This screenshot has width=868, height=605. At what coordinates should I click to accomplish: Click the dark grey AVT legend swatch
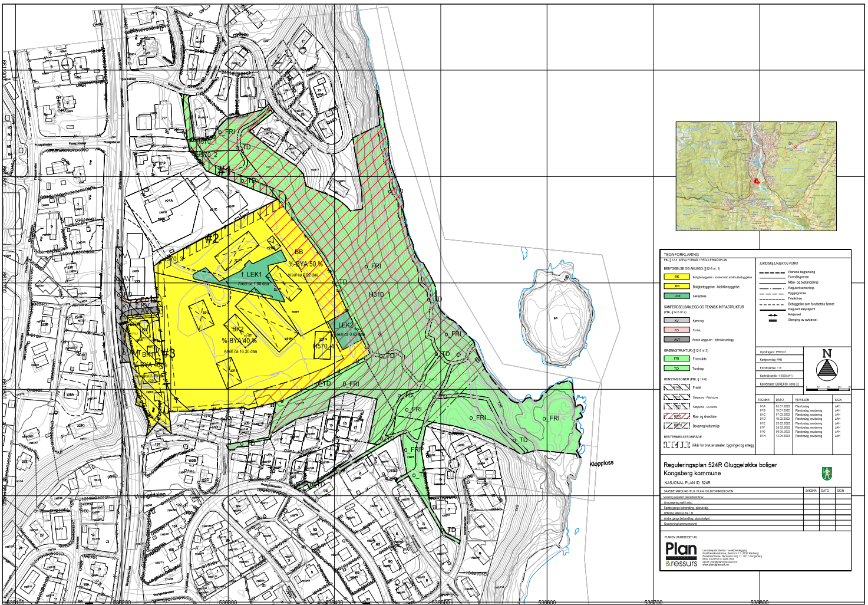(x=676, y=340)
